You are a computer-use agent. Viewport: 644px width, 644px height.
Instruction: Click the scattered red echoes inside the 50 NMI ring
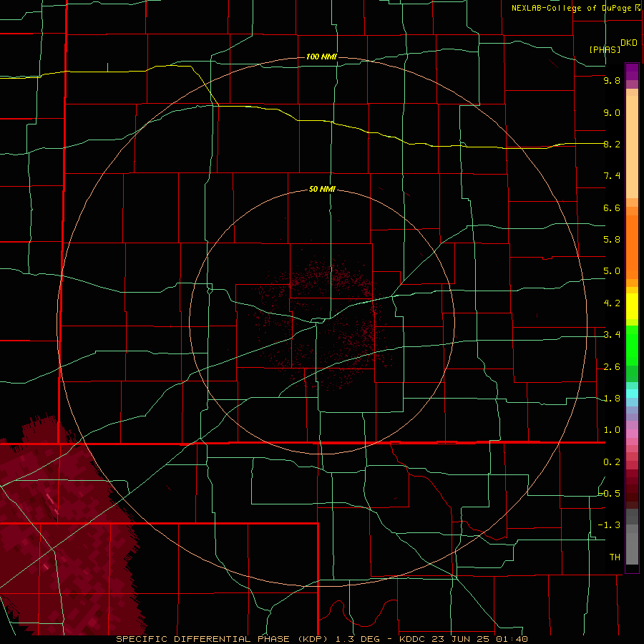[324, 324]
